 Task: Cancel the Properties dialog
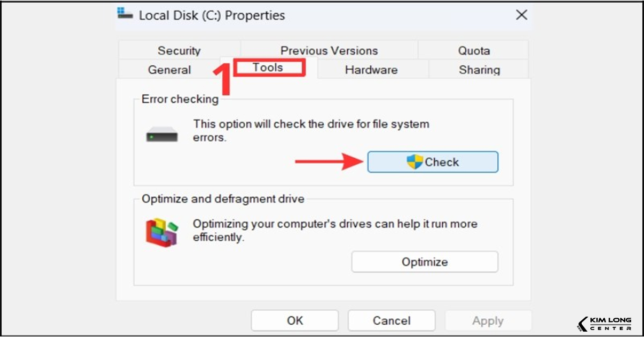(391, 320)
